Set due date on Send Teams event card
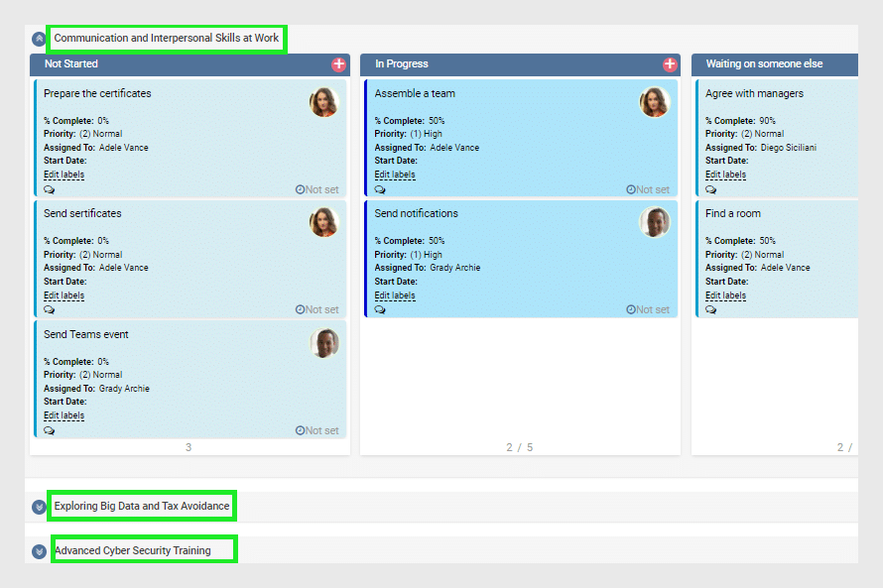 pyautogui.click(x=317, y=430)
